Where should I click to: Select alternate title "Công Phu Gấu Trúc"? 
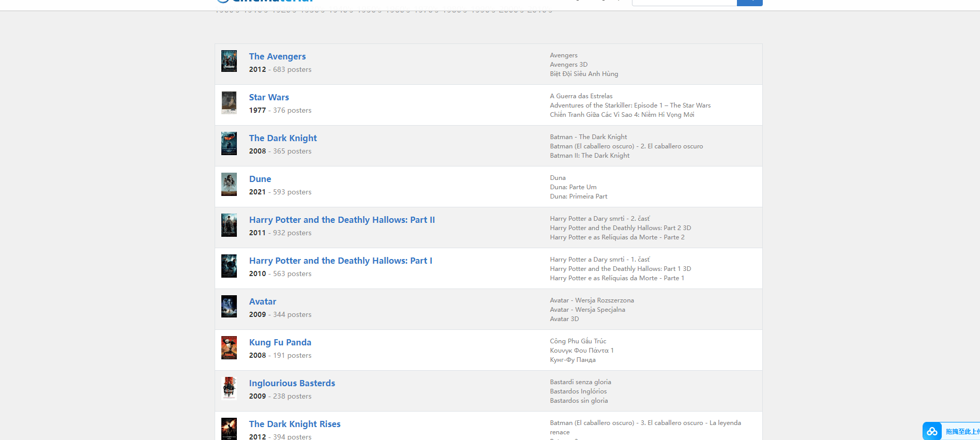578,341
